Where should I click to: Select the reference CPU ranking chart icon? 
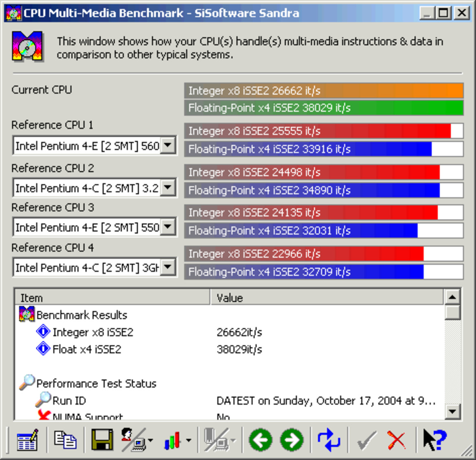pos(171,440)
